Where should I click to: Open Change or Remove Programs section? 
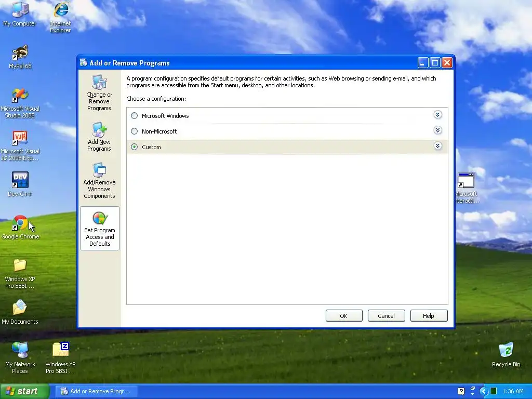(99, 93)
